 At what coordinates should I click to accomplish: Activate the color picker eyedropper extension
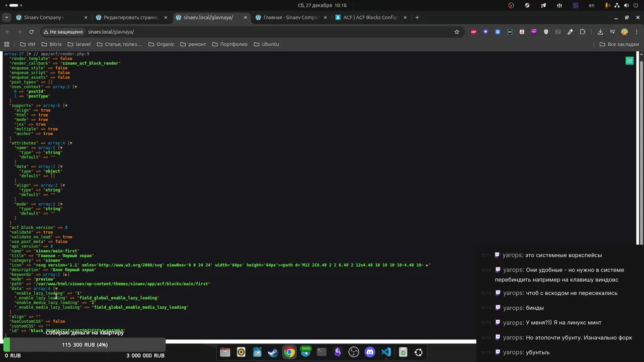coord(570,32)
